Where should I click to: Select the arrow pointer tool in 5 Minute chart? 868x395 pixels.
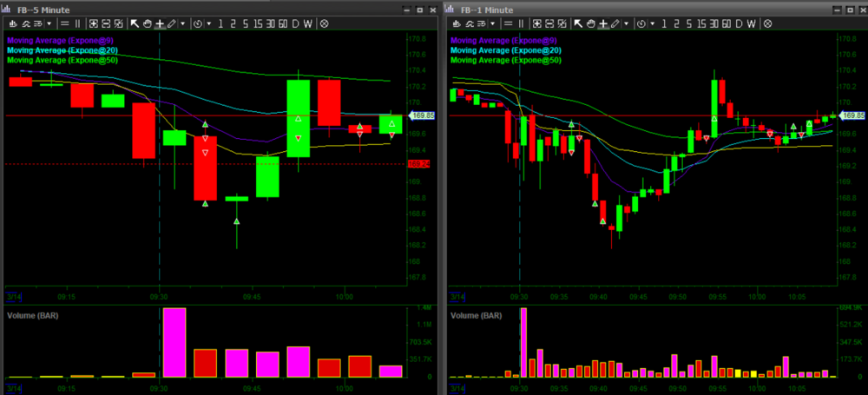135,23
